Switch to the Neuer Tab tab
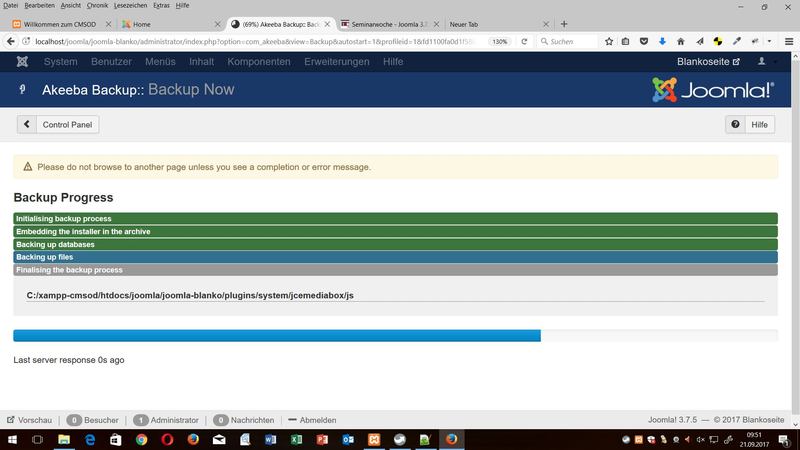800x450 pixels. [497, 24]
